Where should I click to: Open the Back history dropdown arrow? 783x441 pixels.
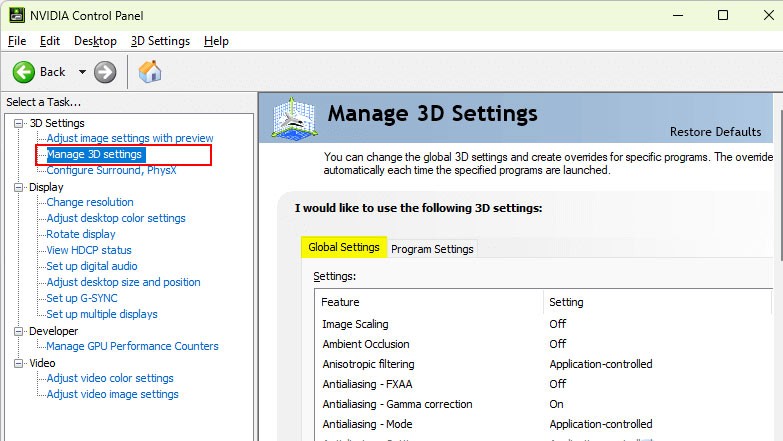[82, 72]
